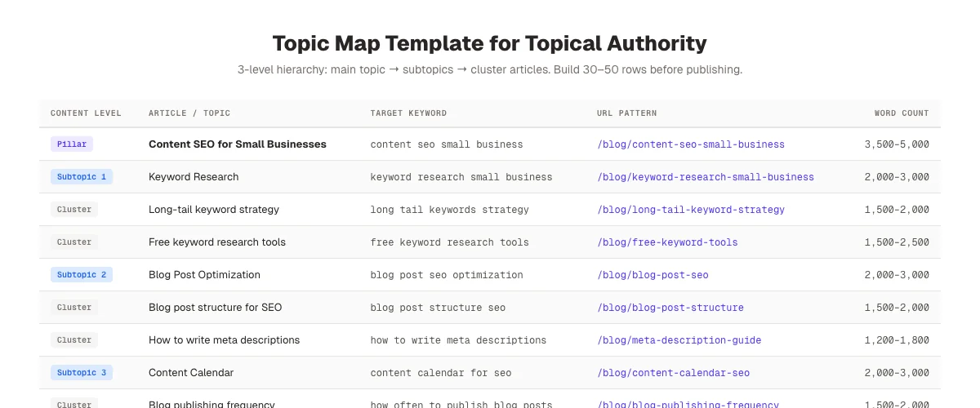Click the 3-level hierarchy subtitle text
980x408 pixels.
(x=490, y=69)
